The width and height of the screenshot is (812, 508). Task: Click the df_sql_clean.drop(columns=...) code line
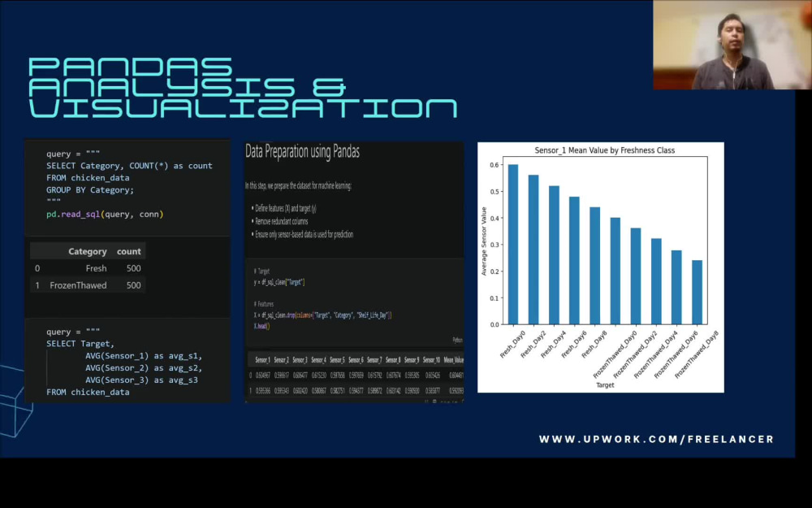pyautogui.click(x=322, y=315)
